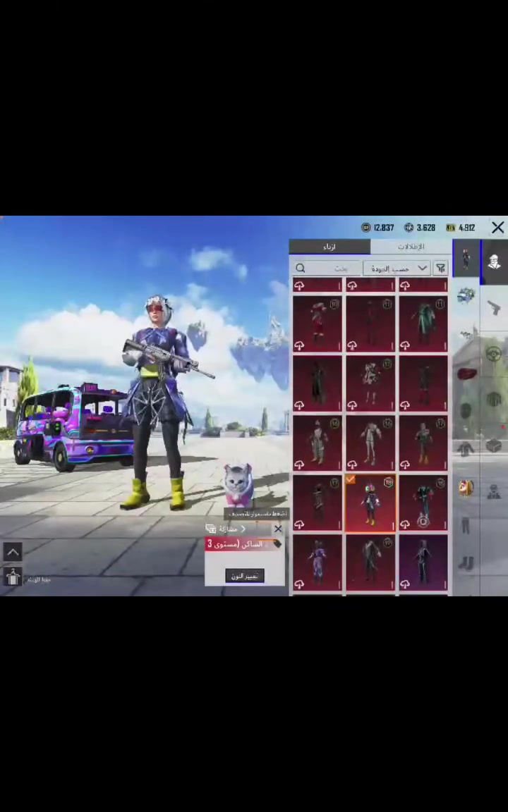This screenshot has width=508, height=812.
Task: Close the outfit info popup
Action: [279, 529]
